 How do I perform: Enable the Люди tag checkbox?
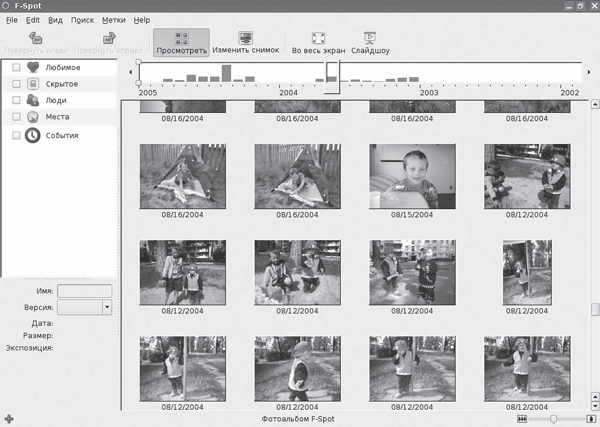(x=16, y=102)
